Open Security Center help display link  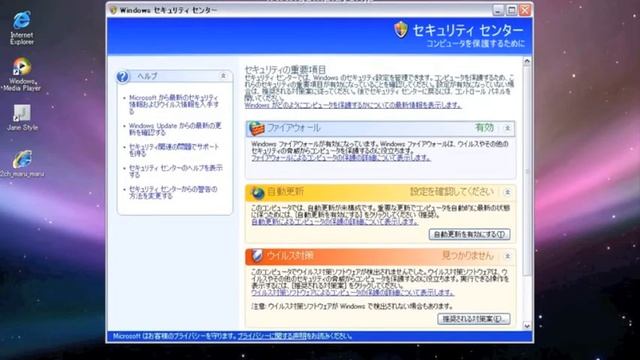click(x=176, y=171)
